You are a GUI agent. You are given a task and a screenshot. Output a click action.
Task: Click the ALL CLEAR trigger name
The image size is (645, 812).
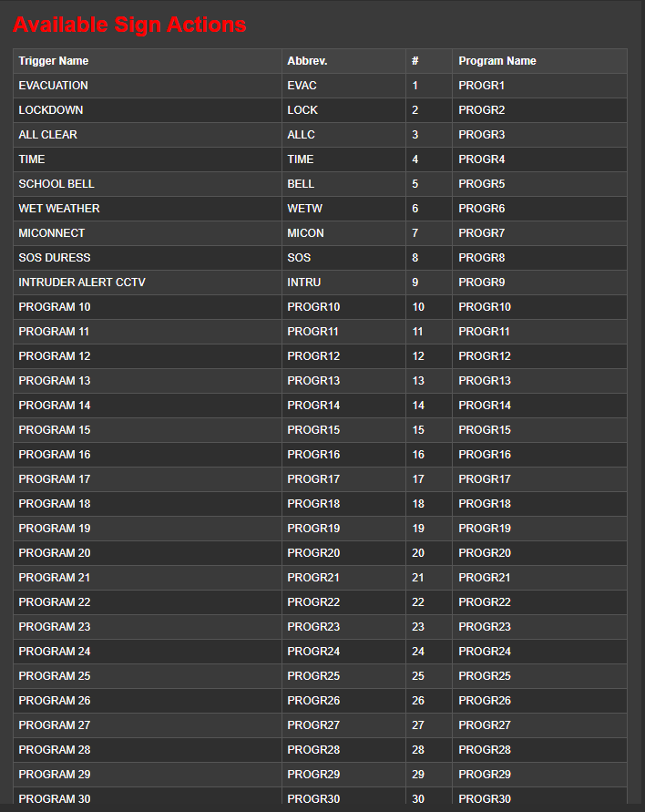pos(48,135)
